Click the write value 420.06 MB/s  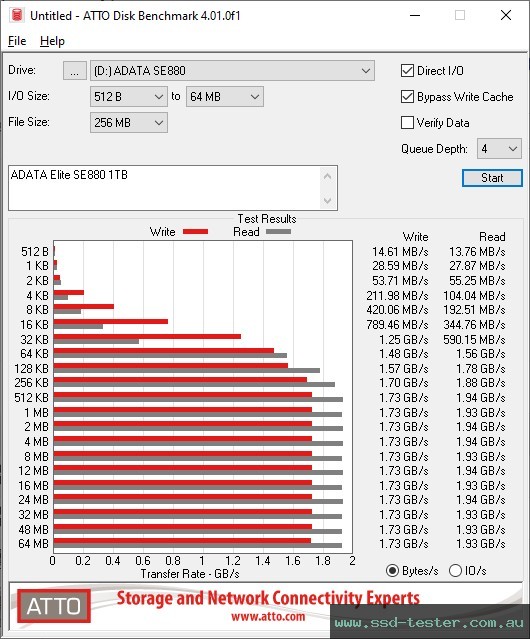(397, 310)
